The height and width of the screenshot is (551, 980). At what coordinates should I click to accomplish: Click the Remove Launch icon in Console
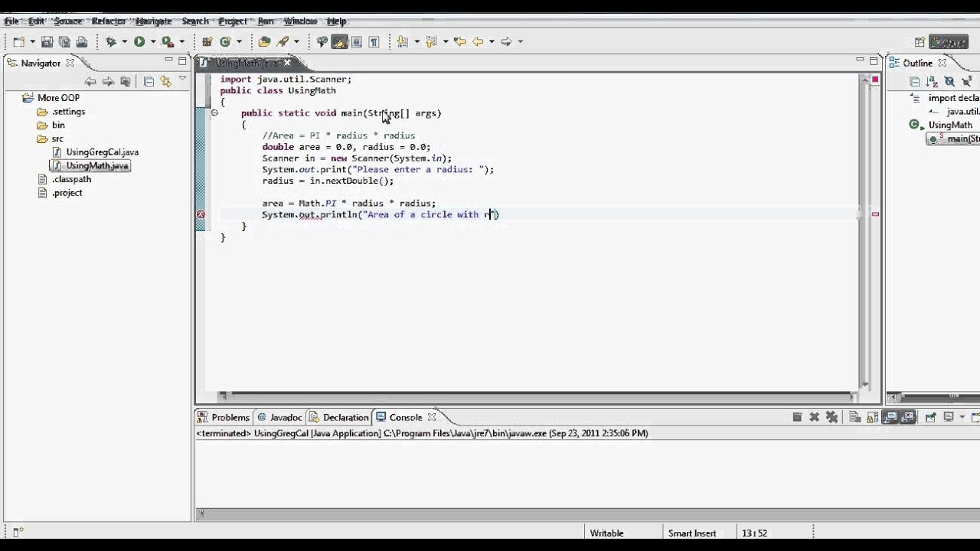click(x=814, y=417)
